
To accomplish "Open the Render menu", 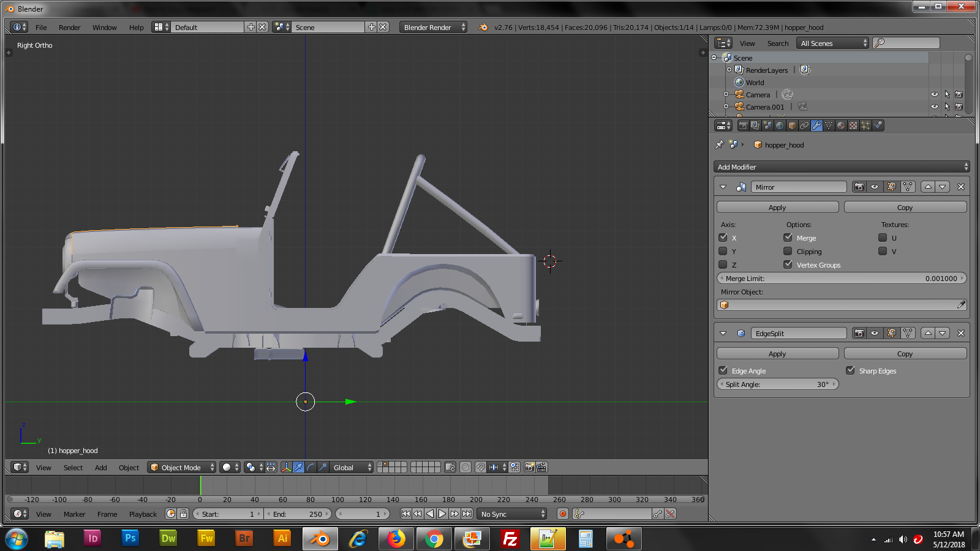I will tap(69, 28).
